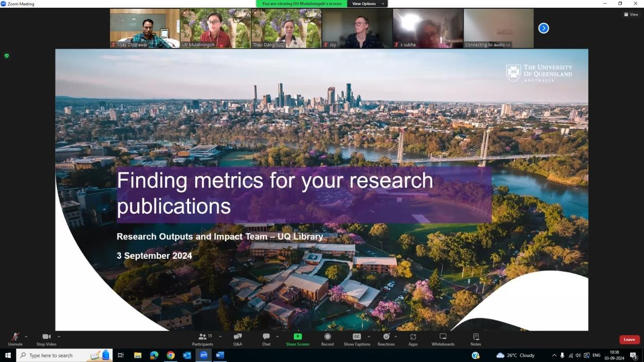Screen dimensions: 644x362
Task: Open Outlook from the taskbar
Action: pyautogui.click(x=187, y=355)
